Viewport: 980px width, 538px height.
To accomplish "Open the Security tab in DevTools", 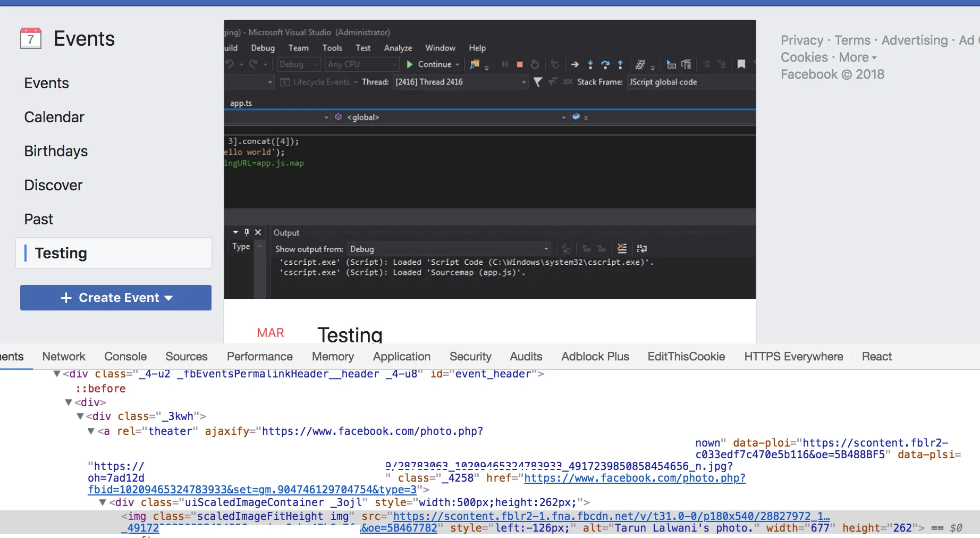I will click(x=470, y=357).
